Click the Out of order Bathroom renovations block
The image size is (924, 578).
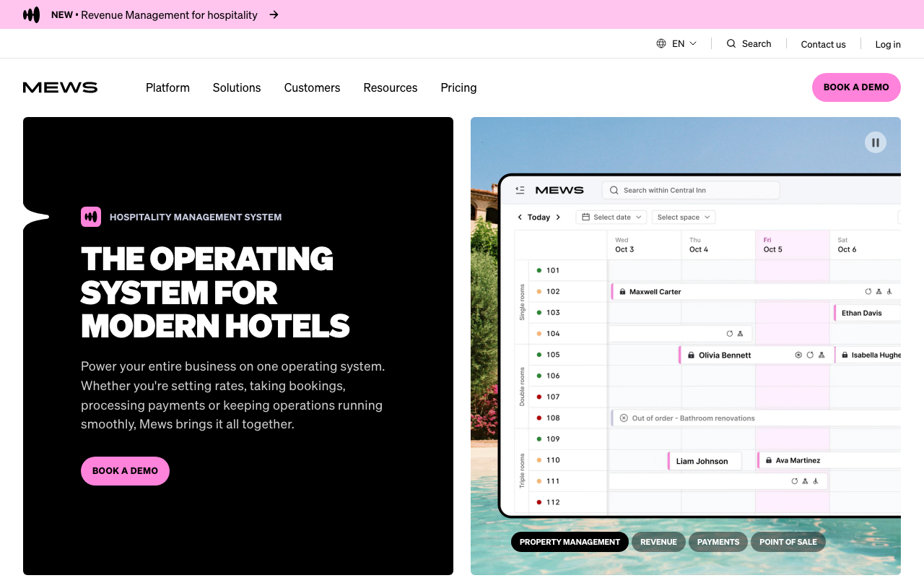click(x=756, y=418)
